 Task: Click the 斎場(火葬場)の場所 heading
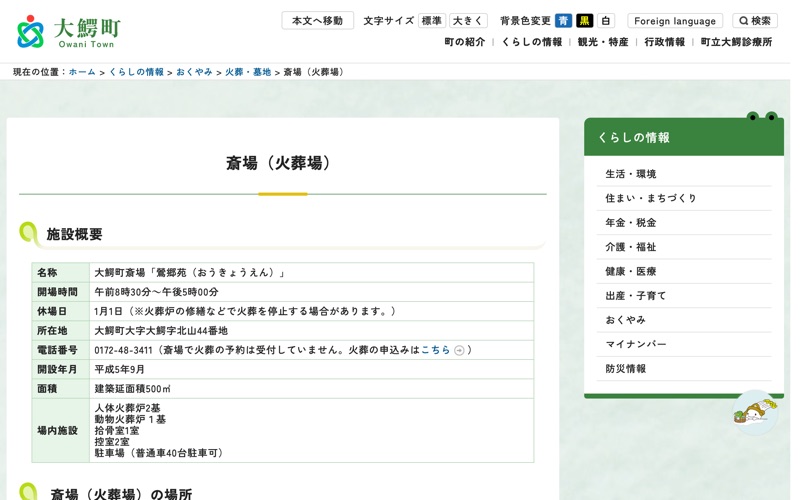[121, 494]
